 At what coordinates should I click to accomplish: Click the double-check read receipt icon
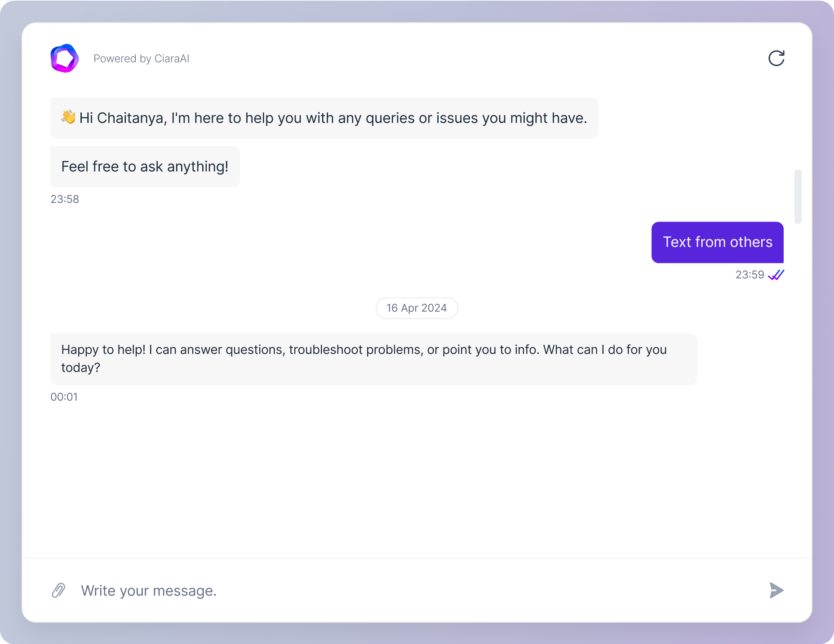tap(776, 275)
